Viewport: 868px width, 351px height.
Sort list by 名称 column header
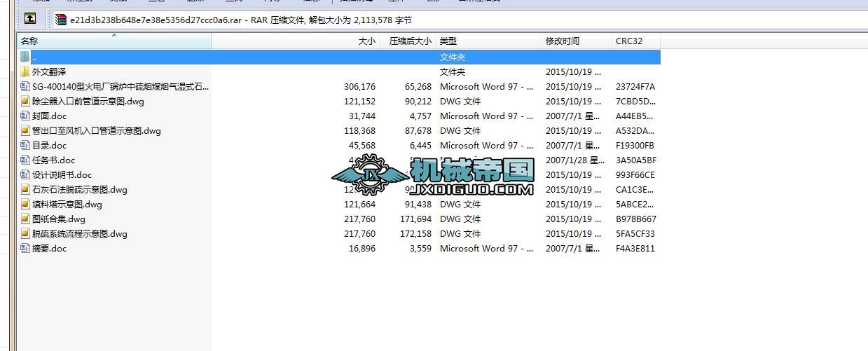coord(114,41)
